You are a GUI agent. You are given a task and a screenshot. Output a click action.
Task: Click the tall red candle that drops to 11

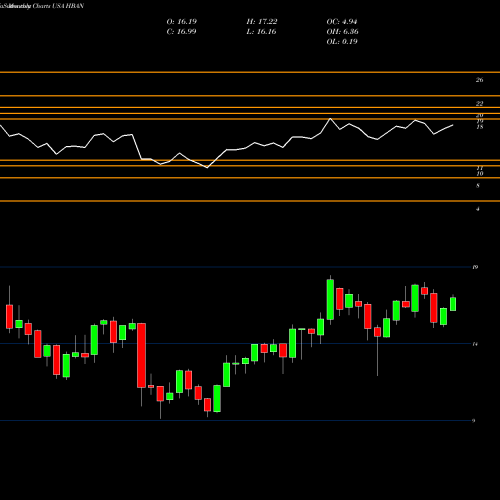coord(141,355)
